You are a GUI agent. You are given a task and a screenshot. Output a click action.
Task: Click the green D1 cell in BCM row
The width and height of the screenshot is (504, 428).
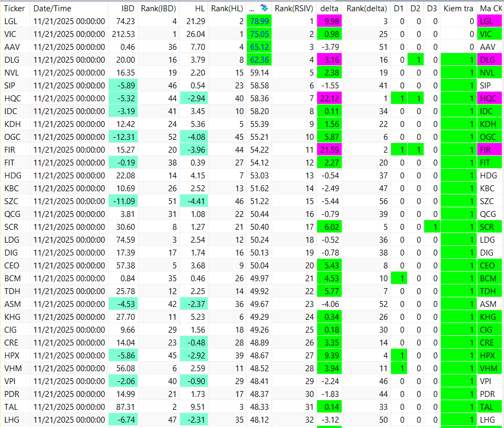click(x=399, y=279)
